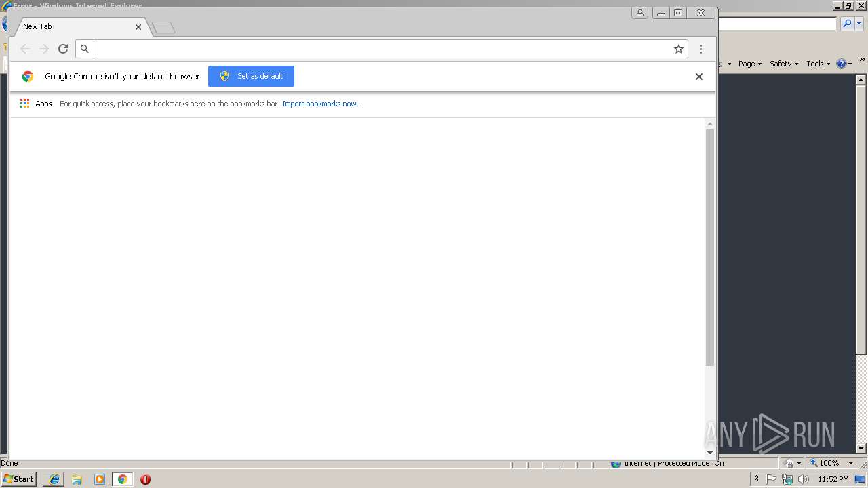868x488 pixels.
Task: Click Set as default button
Action: [x=251, y=76]
